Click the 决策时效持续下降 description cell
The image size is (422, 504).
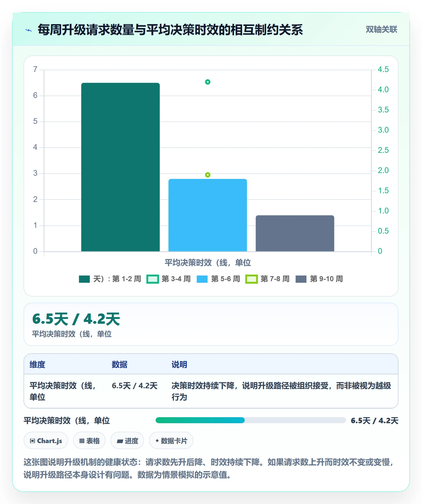[281, 391]
